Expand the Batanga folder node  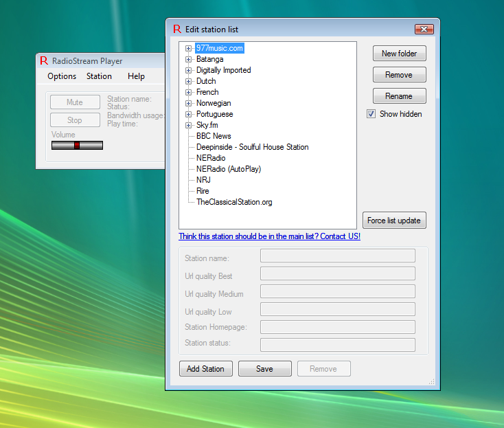click(x=188, y=59)
